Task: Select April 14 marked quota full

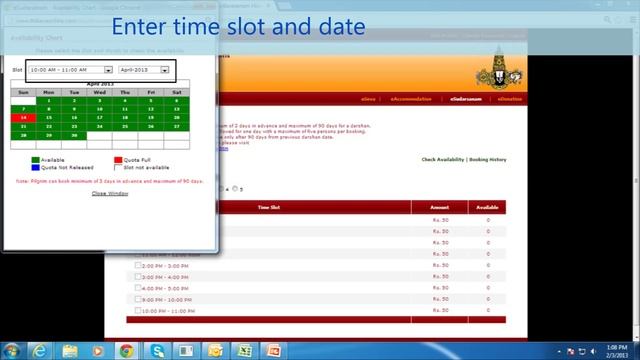Action: tap(23, 118)
